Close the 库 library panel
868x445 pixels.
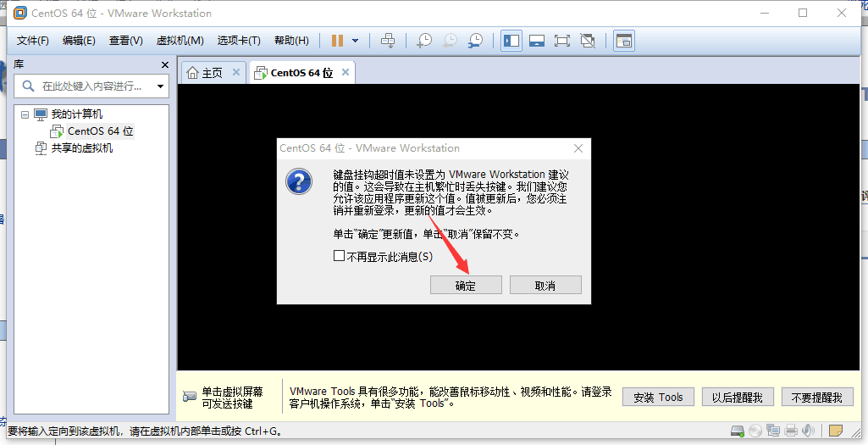[164, 64]
